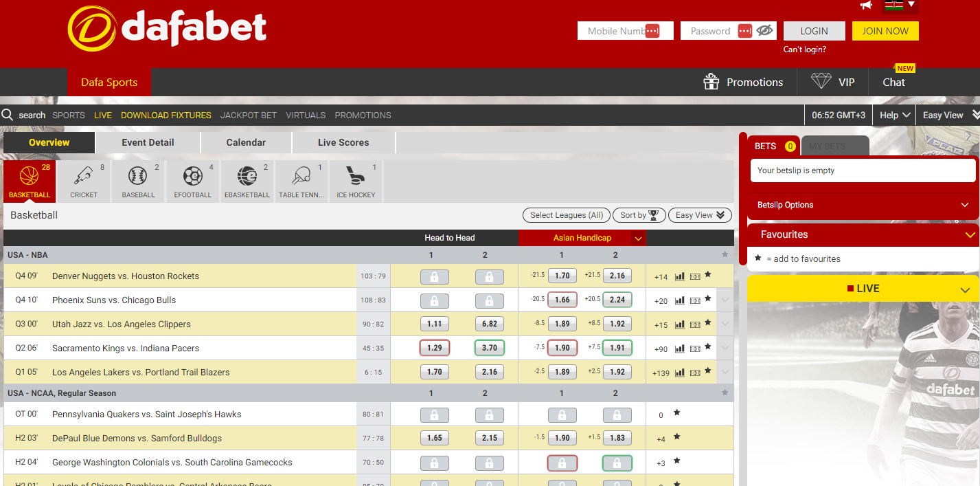The width and height of the screenshot is (980, 486).
Task: Click Select Leagues (All) button
Action: (x=567, y=215)
